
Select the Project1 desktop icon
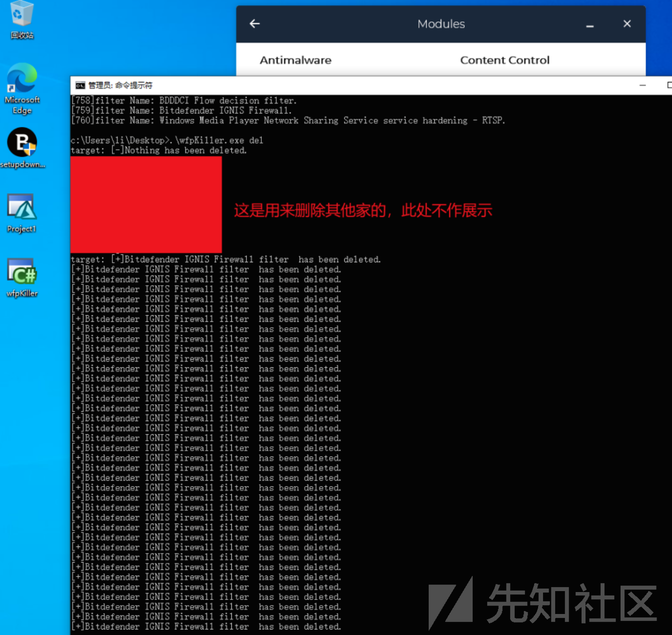pyautogui.click(x=21, y=213)
